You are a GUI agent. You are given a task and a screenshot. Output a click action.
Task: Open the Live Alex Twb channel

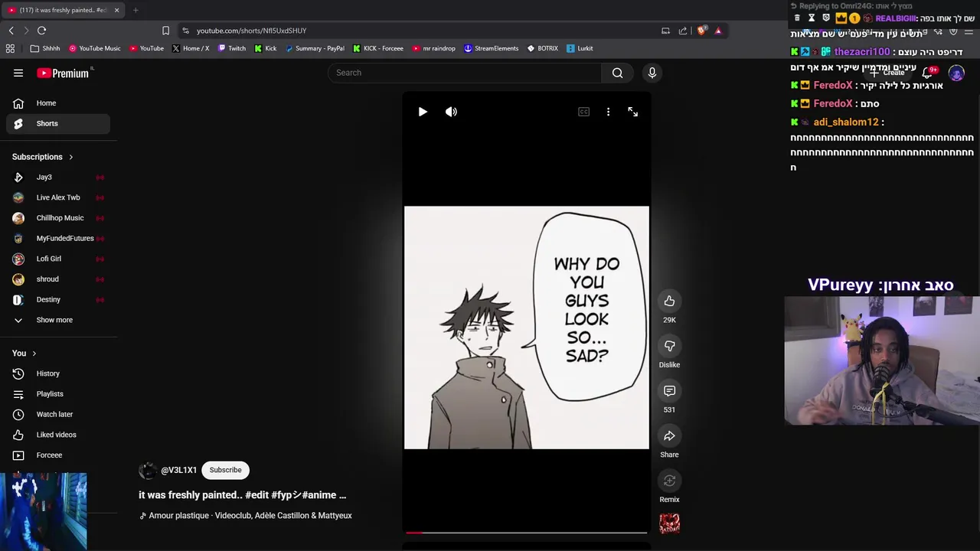(x=58, y=197)
